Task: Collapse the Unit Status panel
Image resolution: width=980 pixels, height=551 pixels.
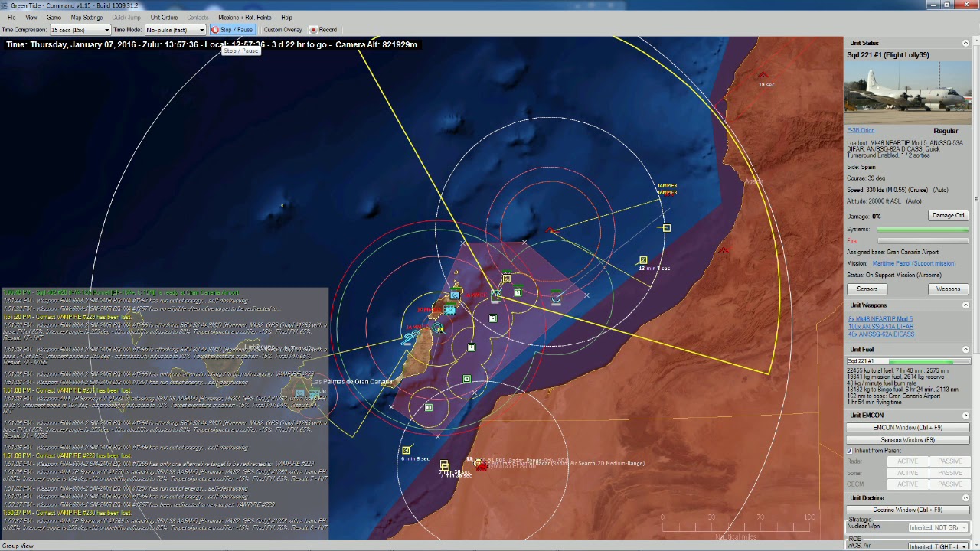Action: coord(965,44)
